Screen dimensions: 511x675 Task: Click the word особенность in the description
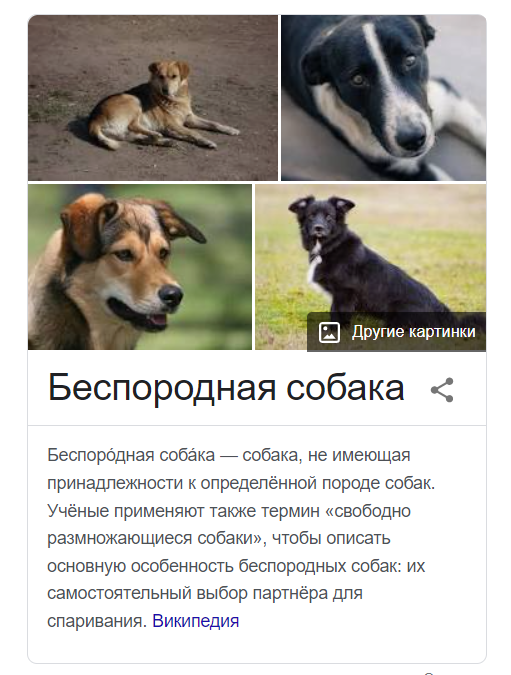(x=182, y=566)
